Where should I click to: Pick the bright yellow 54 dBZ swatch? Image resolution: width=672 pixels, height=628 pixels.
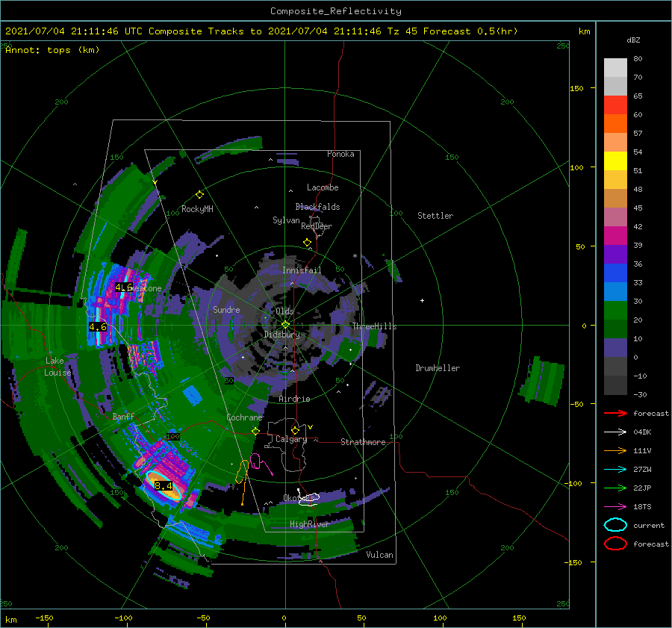click(x=615, y=161)
